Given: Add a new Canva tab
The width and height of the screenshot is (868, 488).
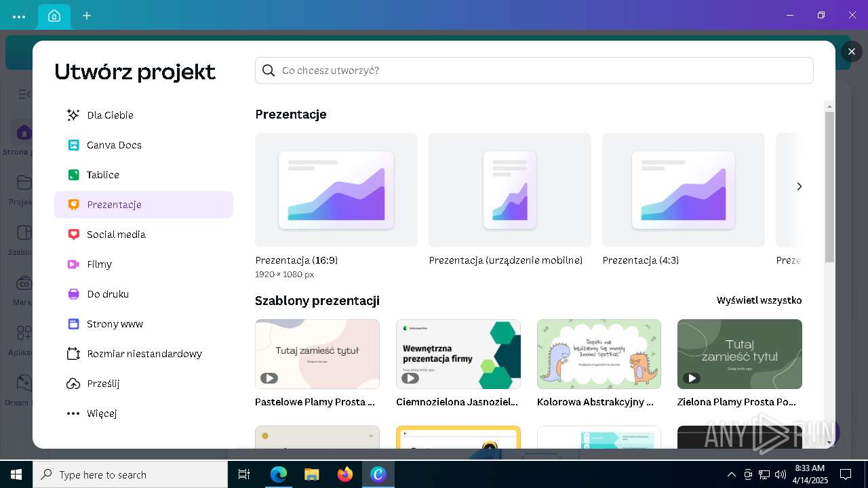Looking at the screenshot, I should point(87,16).
